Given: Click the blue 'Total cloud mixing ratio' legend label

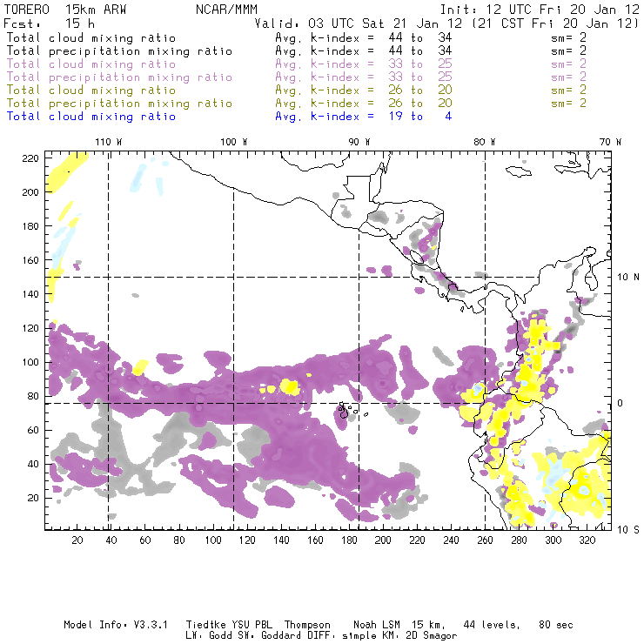Looking at the screenshot, I should tap(91, 117).
